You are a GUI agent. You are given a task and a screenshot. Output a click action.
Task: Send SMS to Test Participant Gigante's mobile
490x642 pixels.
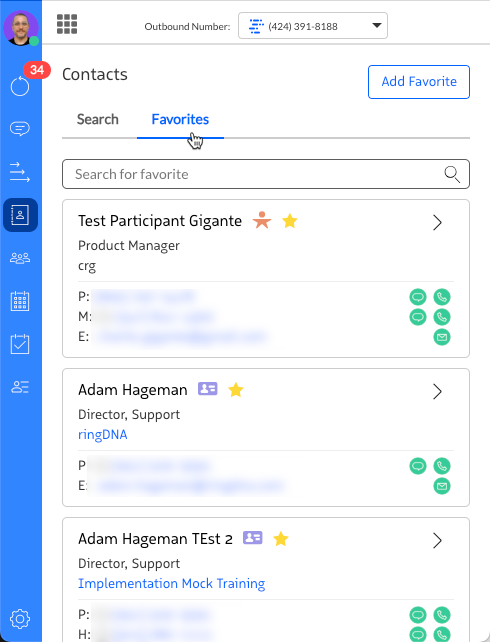point(418,317)
